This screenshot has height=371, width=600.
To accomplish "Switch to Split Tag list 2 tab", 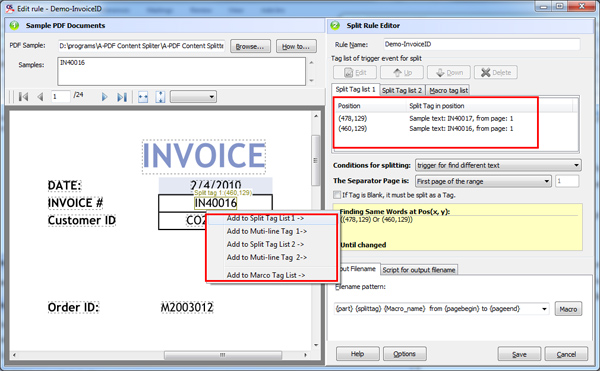I will click(402, 90).
